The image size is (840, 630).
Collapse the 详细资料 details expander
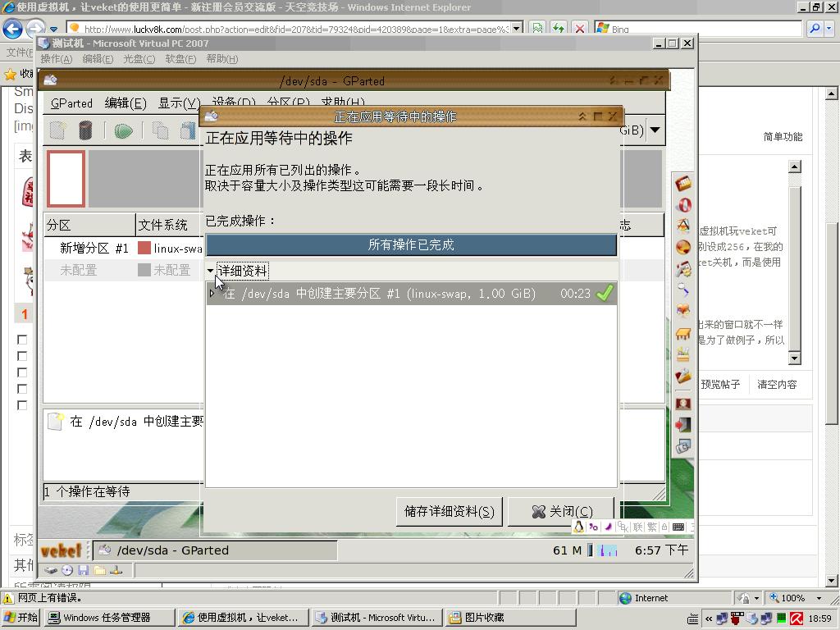click(211, 271)
